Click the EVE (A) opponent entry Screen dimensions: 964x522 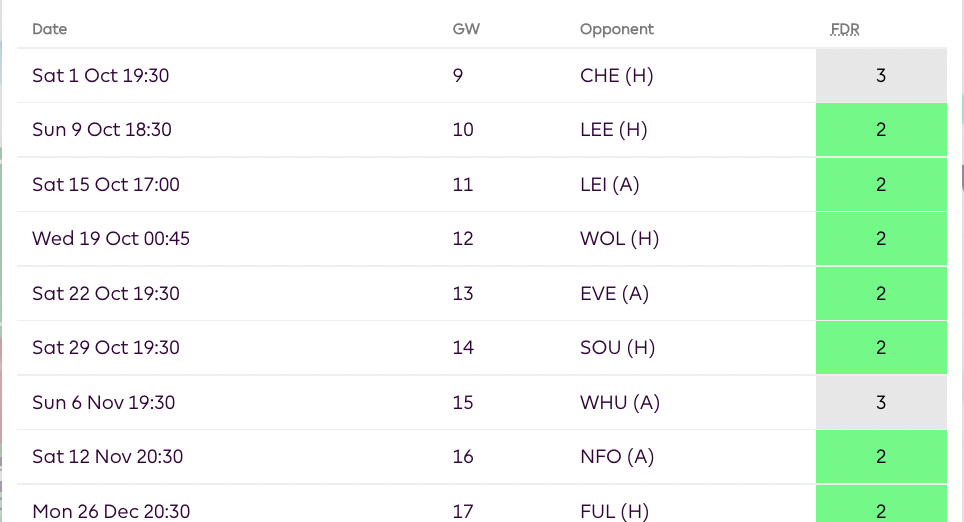click(x=614, y=293)
